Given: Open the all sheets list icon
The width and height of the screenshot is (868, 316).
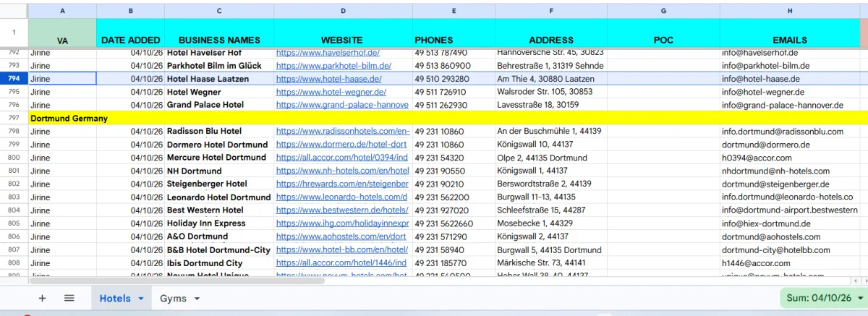Looking at the screenshot, I should [x=69, y=298].
